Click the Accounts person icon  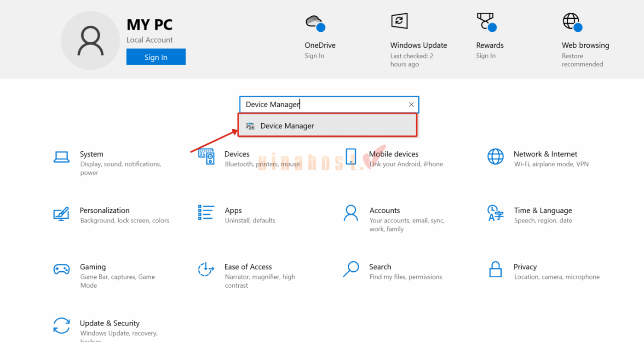click(351, 213)
